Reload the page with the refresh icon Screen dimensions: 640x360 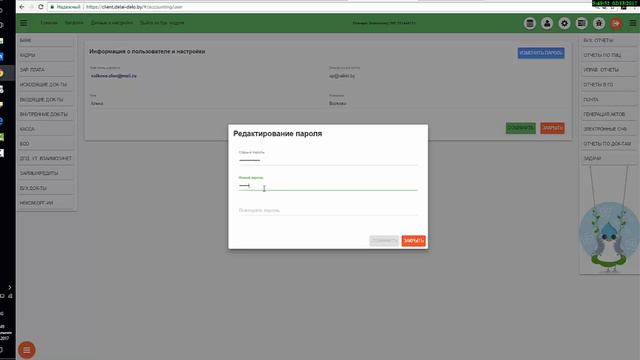(x=40, y=7)
